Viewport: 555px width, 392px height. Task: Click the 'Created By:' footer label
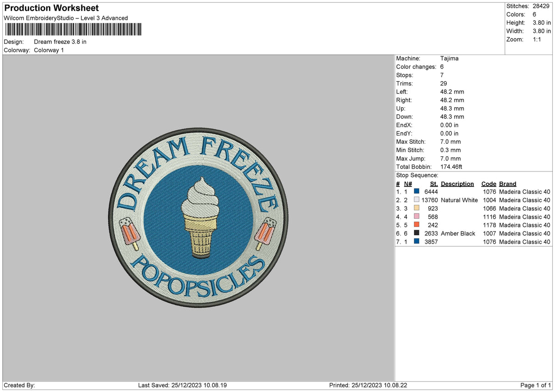pos(19,385)
